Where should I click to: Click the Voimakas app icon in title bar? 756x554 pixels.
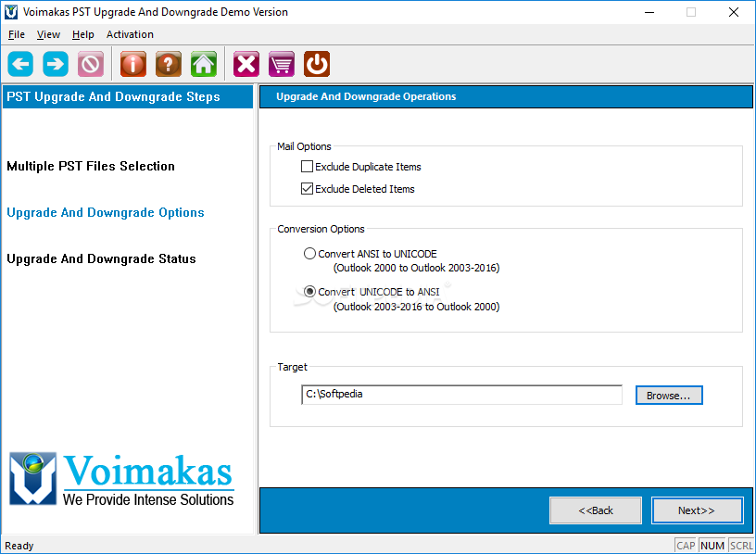coord(10,12)
